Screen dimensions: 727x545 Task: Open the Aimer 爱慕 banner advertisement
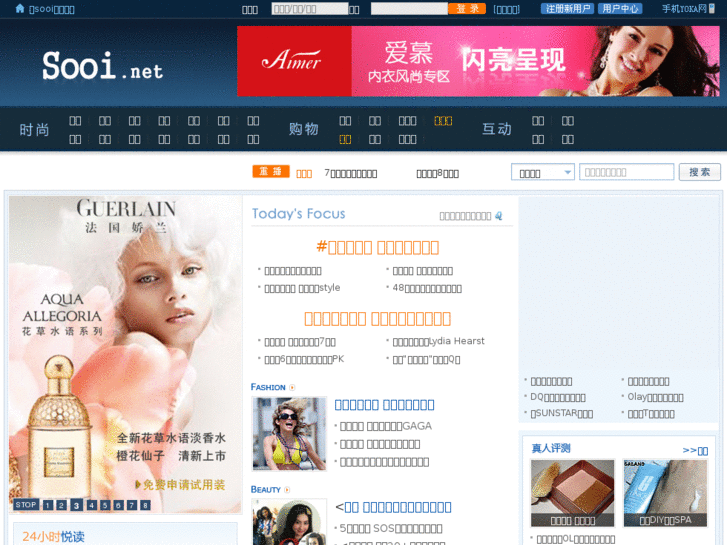click(478, 61)
